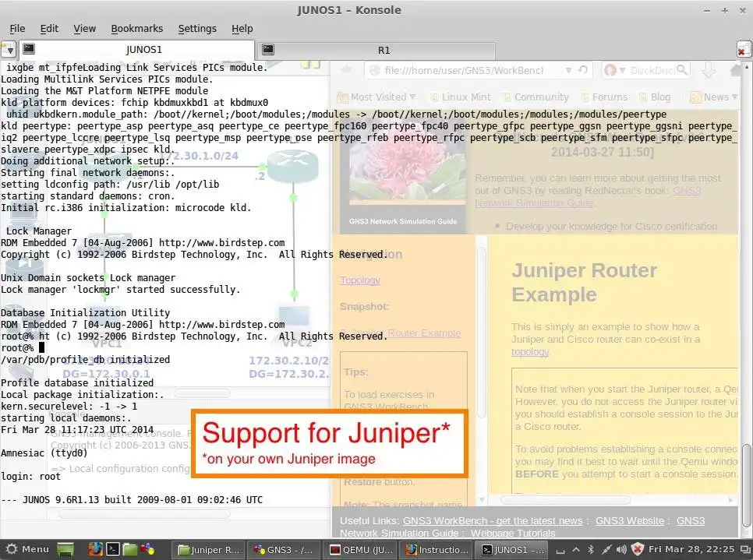The width and height of the screenshot is (753, 560).
Task: Click the network connection tray icon
Action: click(x=606, y=549)
